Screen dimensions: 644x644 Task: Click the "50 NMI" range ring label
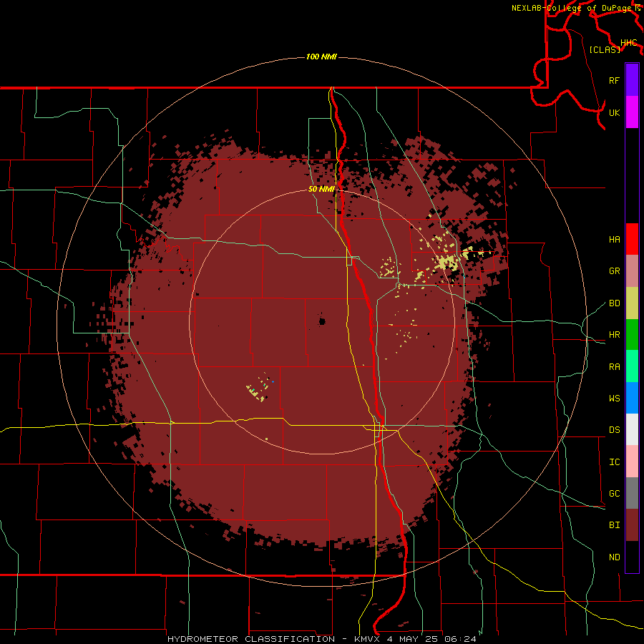coord(321,189)
